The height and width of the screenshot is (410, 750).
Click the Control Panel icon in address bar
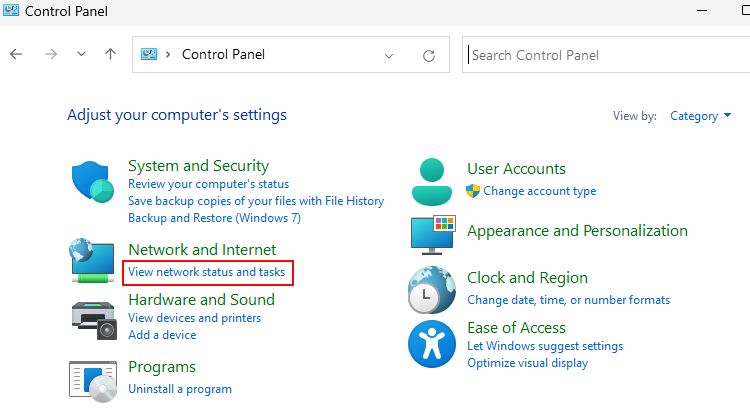149,54
